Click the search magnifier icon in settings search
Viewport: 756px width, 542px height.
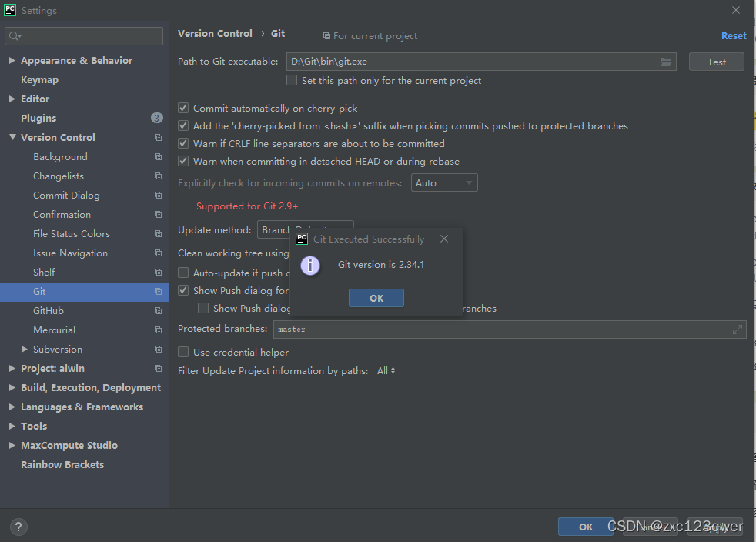[x=15, y=36]
